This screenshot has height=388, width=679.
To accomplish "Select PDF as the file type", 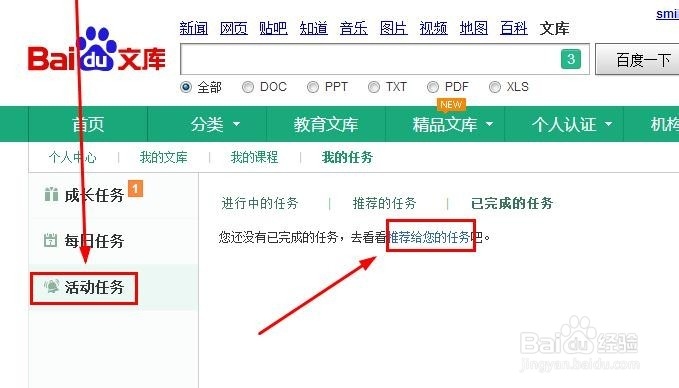I will coord(433,87).
